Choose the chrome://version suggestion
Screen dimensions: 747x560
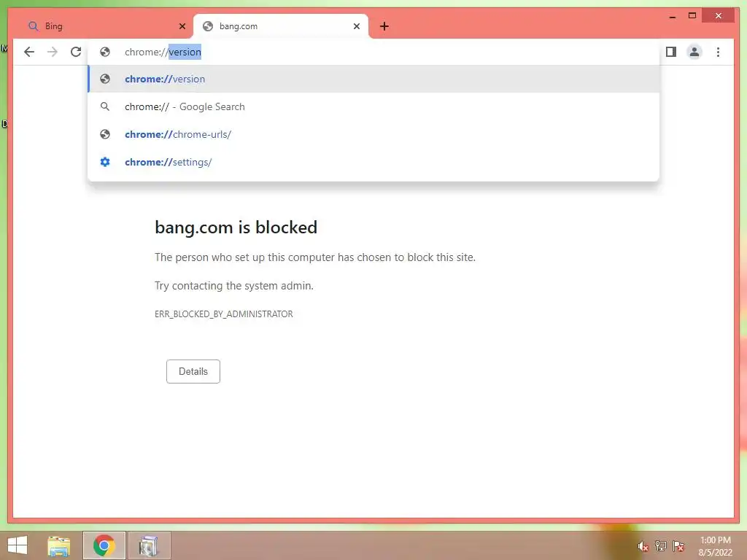point(373,79)
